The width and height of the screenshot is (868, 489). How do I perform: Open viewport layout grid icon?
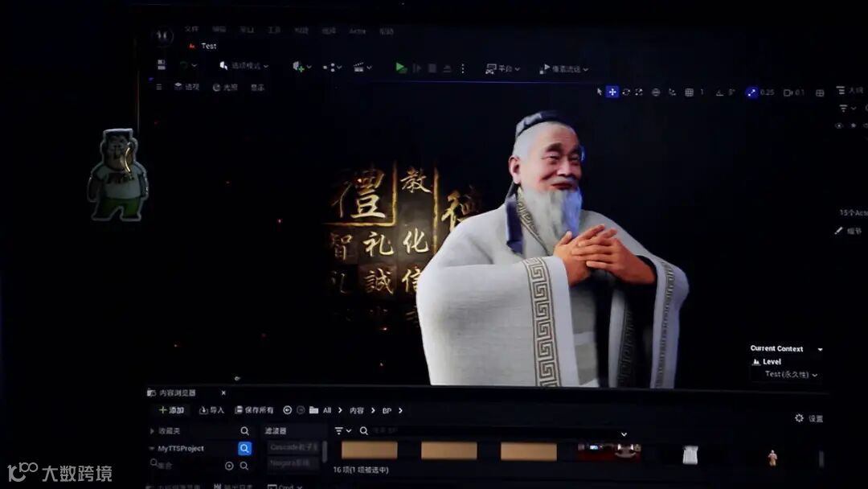tap(820, 93)
